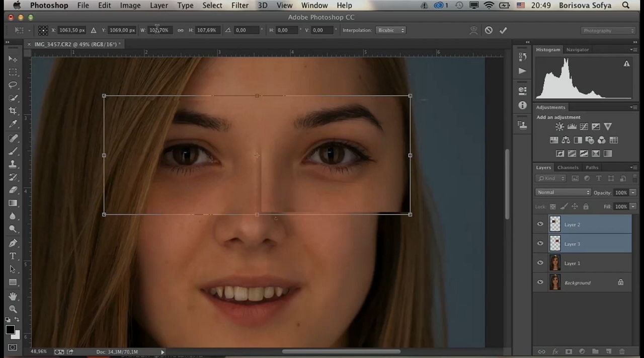Select the Rectangle shape tool
This screenshot has height=358, width=644.
(13, 282)
